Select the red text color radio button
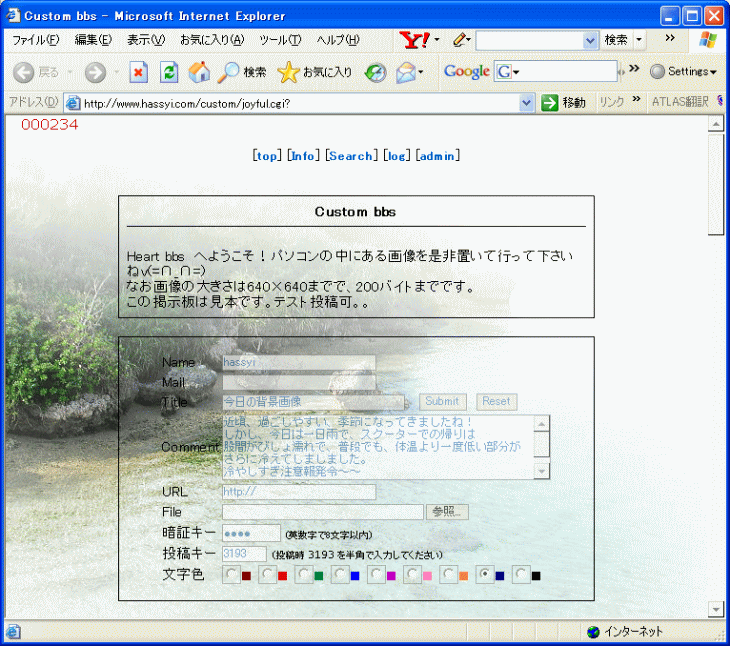The height and width of the screenshot is (646, 730). tap(267, 575)
